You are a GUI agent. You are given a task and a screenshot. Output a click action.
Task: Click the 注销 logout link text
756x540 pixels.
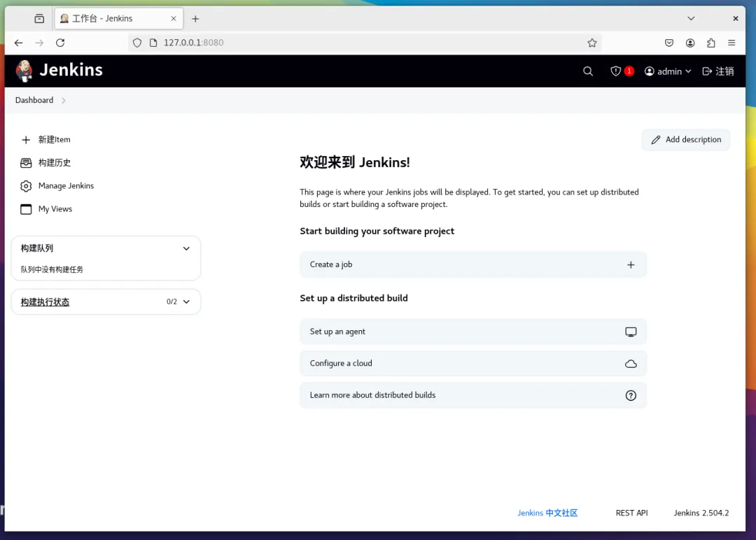coord(724,71)
